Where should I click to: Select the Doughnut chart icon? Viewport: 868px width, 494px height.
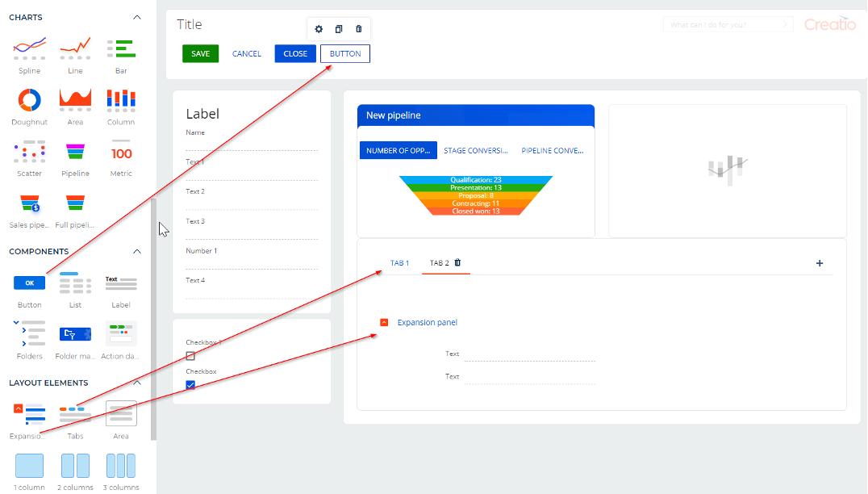tap(29, 100)
